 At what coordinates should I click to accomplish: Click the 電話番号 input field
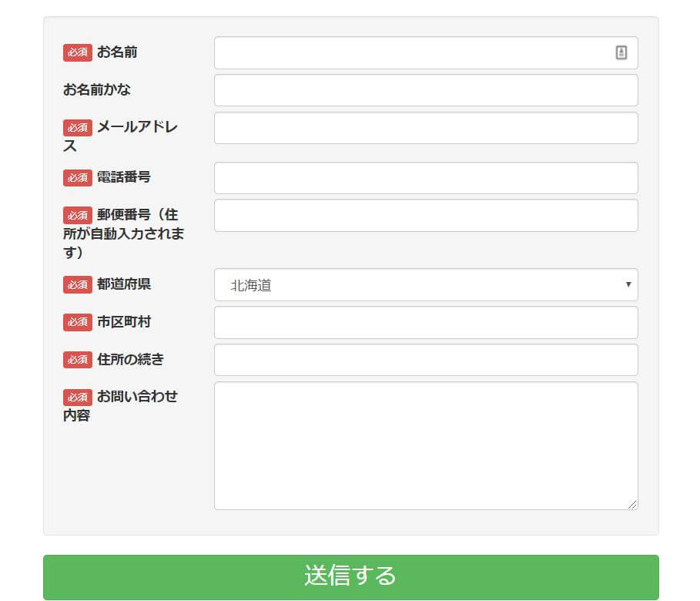[425, 178]
